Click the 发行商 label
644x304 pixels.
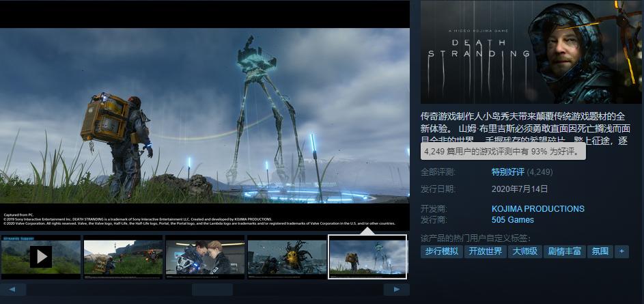click(x=434, y=220)
